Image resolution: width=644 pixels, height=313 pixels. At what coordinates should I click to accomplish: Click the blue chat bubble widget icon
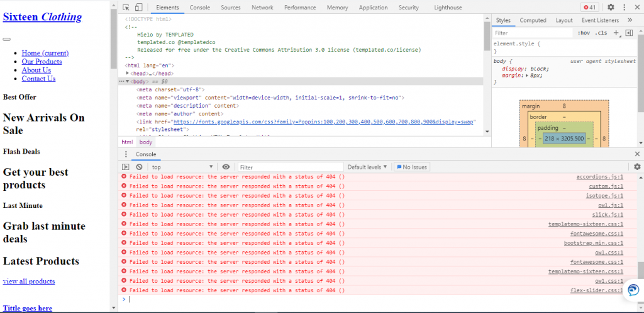pos(633,290)
